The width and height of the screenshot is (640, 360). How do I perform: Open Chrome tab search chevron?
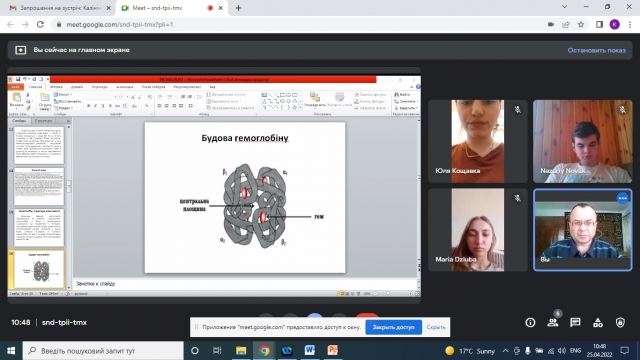[564, 7]
